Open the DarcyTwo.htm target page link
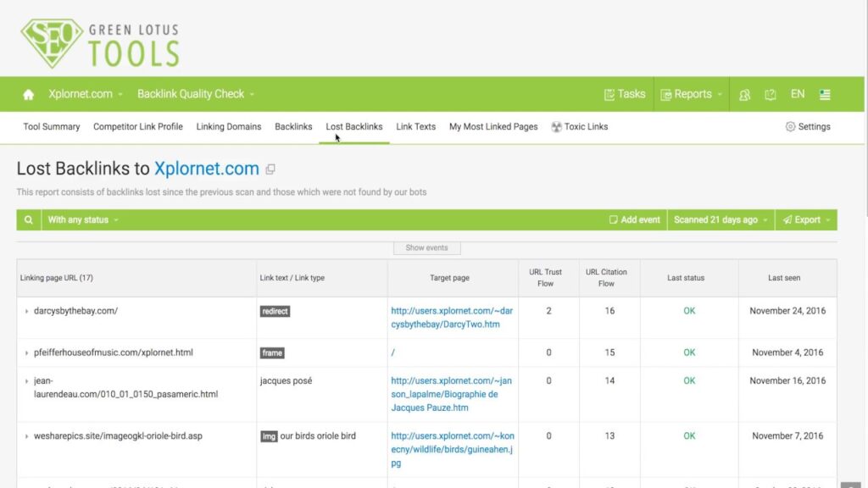This screenshot has width=868, height=488. (x=452, y=318)
